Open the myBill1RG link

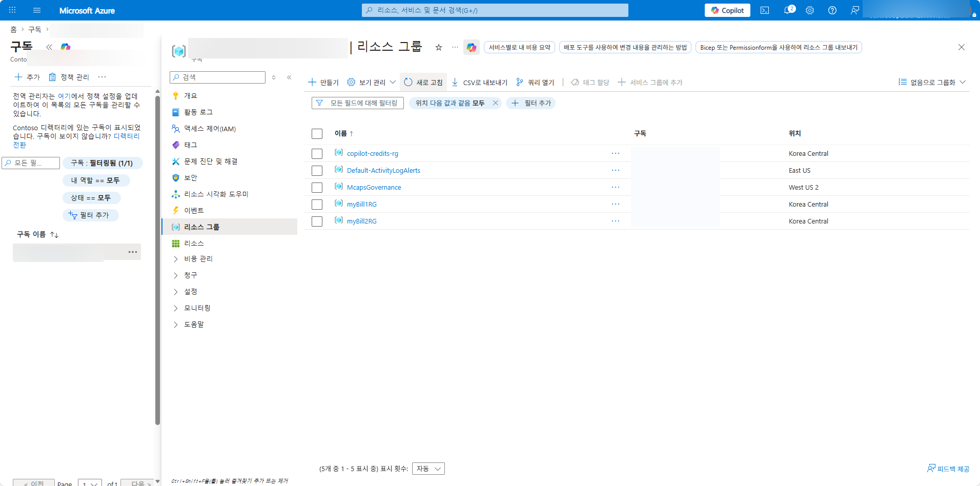pyautogui.click(x=362, y=205)
